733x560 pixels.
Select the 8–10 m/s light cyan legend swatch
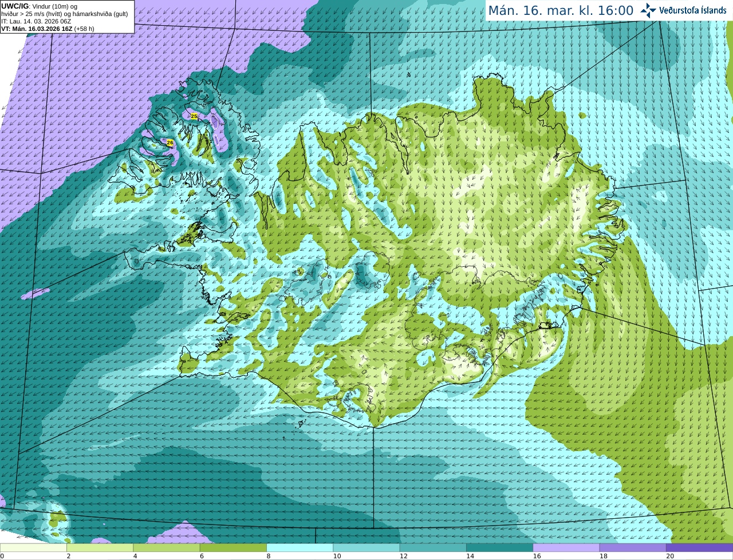(300, 547)
